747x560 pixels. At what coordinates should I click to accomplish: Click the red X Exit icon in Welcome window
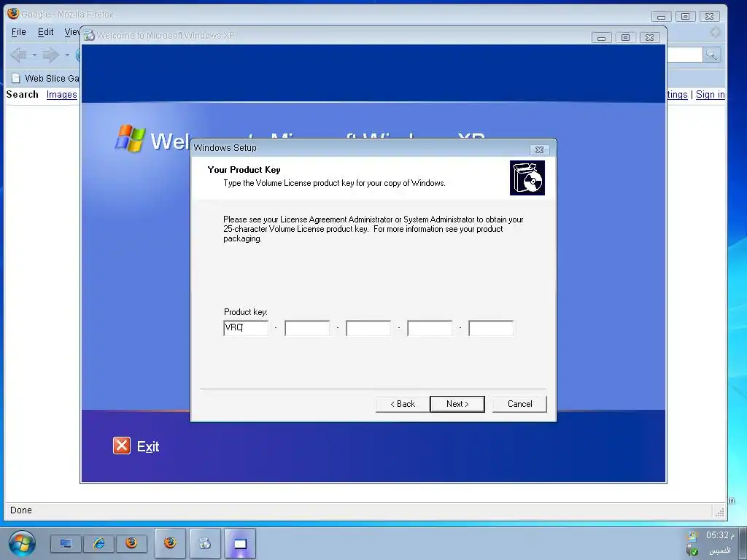pyautogui.click(x=122, y=446)
